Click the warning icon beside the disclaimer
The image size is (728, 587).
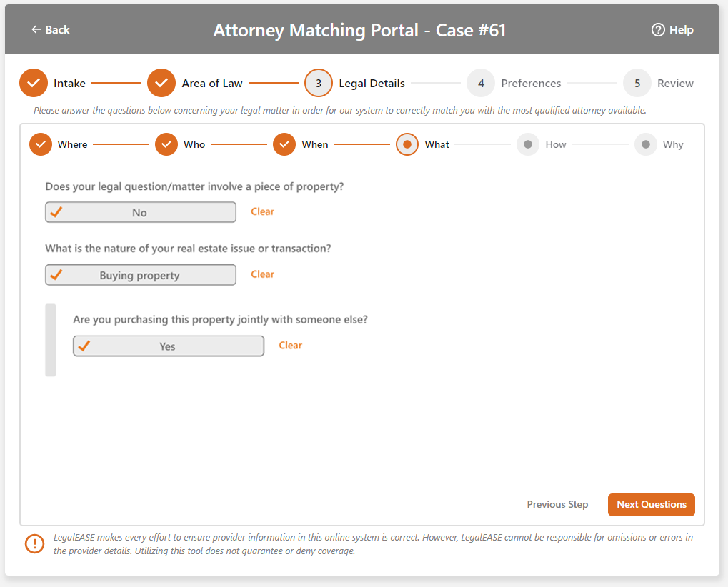(34, 543)
